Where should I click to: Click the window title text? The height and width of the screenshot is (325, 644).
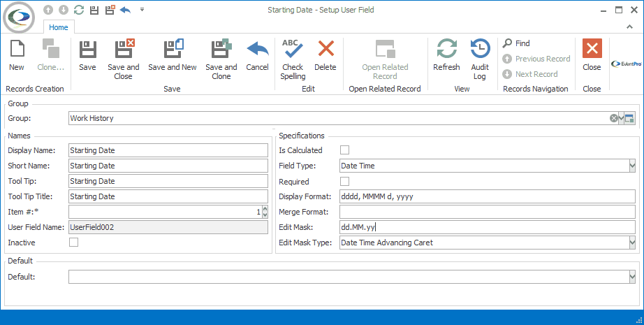pos(321,10)
